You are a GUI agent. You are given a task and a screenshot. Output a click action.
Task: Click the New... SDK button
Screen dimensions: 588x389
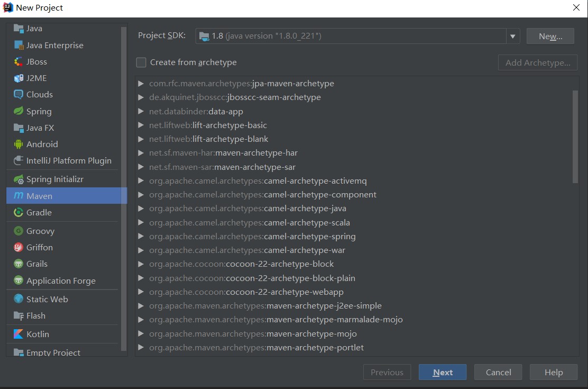click(550, 36)
